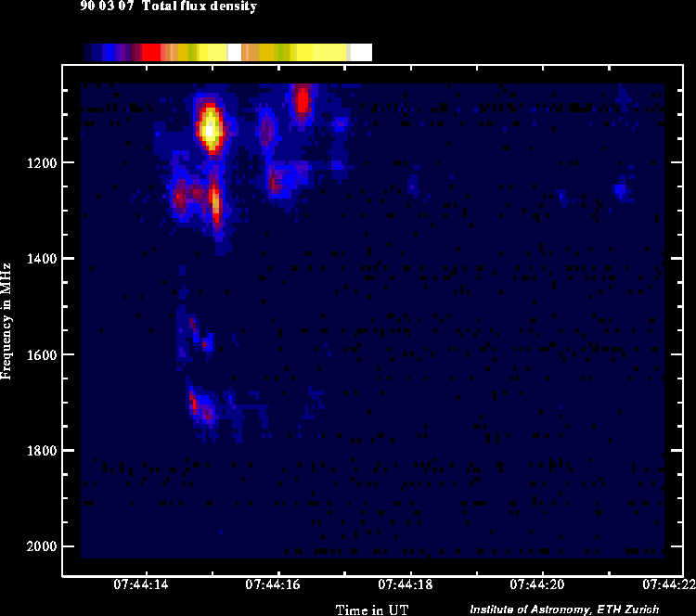Click the small blue spot near 07:44:21
The width and height of the screenshot is (696, 616).
click(620, 190)
